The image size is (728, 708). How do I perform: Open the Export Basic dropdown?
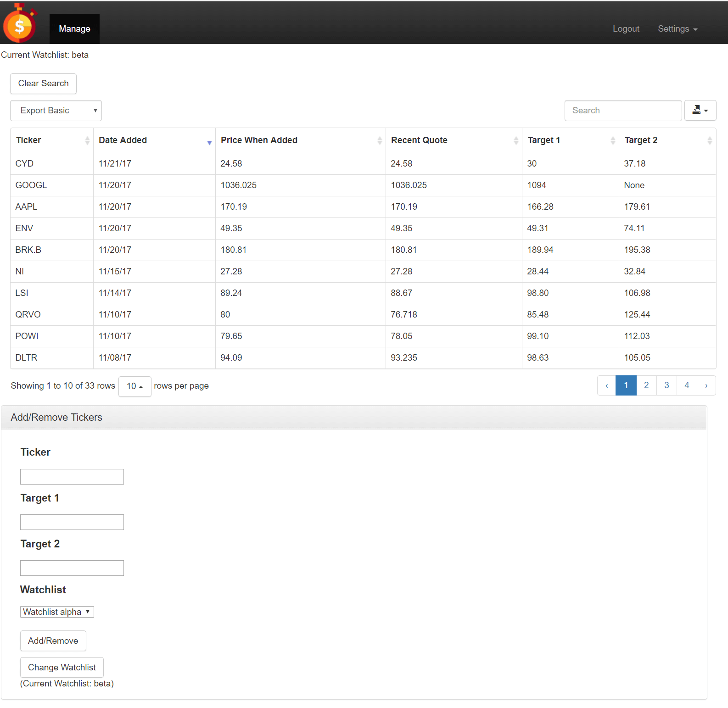56,111
